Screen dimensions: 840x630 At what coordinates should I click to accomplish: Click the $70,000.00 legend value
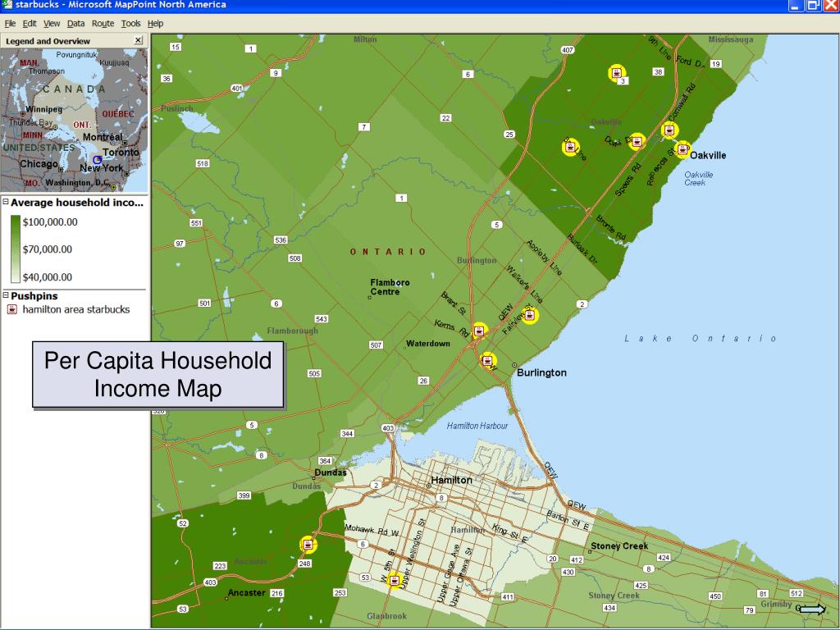47,249
